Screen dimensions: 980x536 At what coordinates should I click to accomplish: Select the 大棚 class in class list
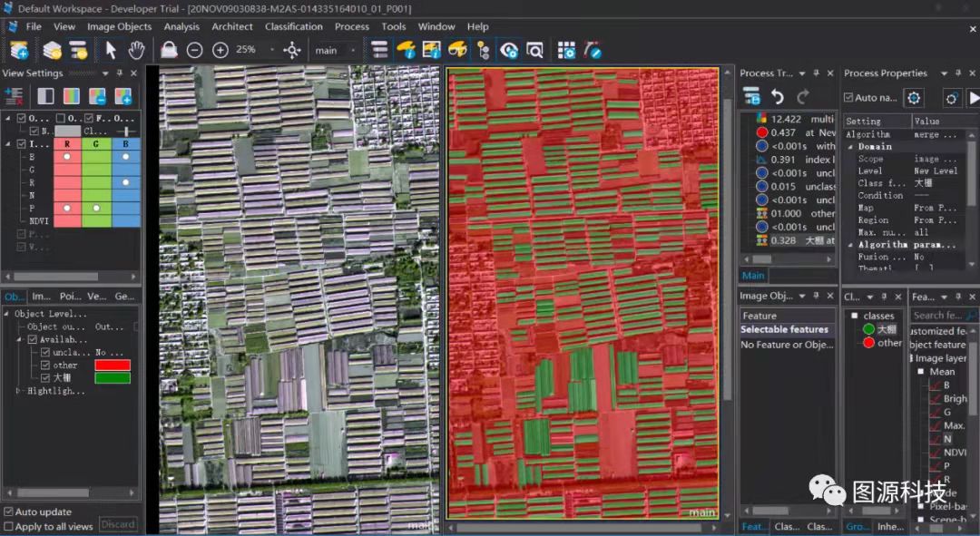[886, 329]
